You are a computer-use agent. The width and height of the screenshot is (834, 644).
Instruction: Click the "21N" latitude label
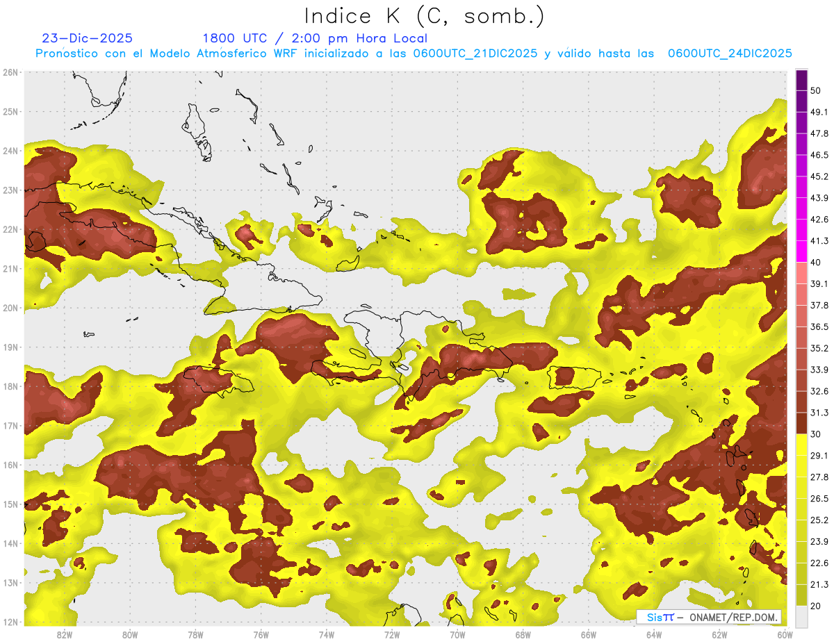(10, 268)
